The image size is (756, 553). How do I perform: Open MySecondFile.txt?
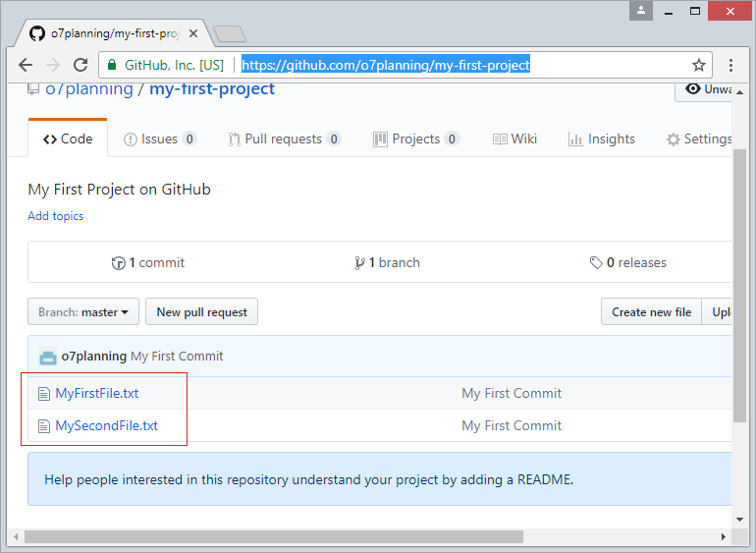coord(107,425)
